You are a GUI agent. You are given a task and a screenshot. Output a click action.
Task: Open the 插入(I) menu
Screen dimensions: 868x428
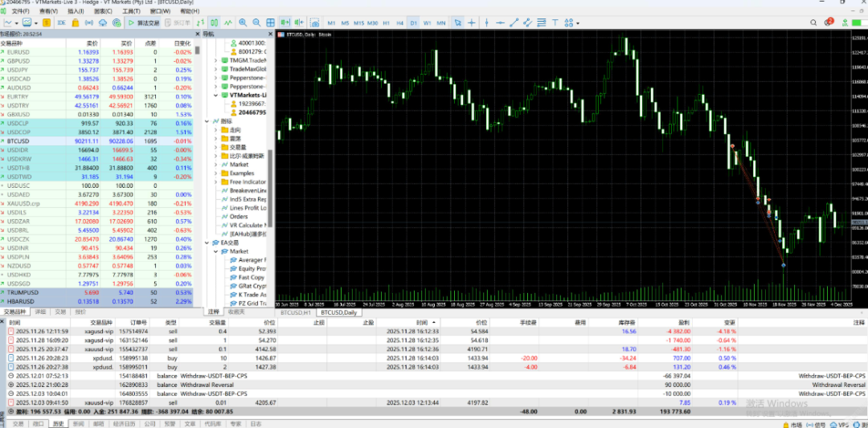click(x=76, y=11)
